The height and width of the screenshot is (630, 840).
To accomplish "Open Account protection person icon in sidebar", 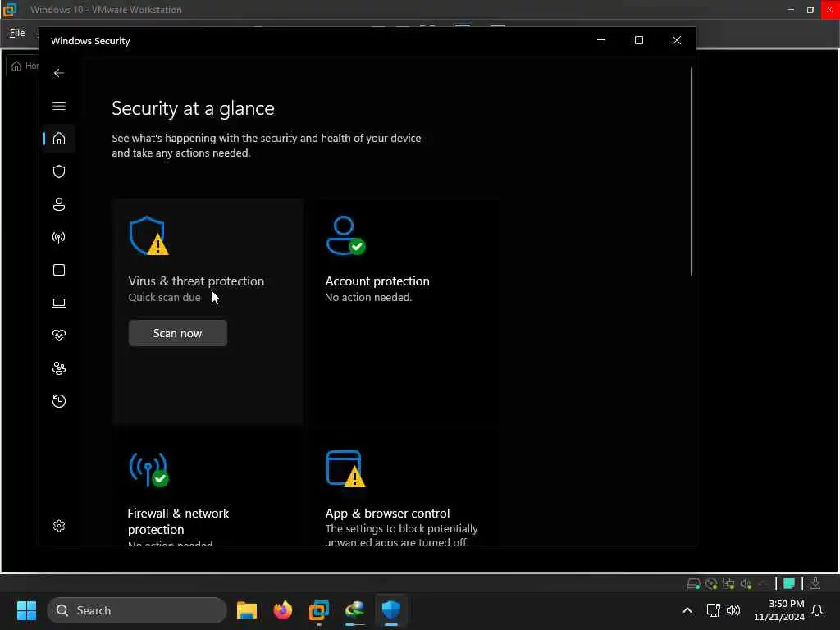I will [x=59, y=204].
